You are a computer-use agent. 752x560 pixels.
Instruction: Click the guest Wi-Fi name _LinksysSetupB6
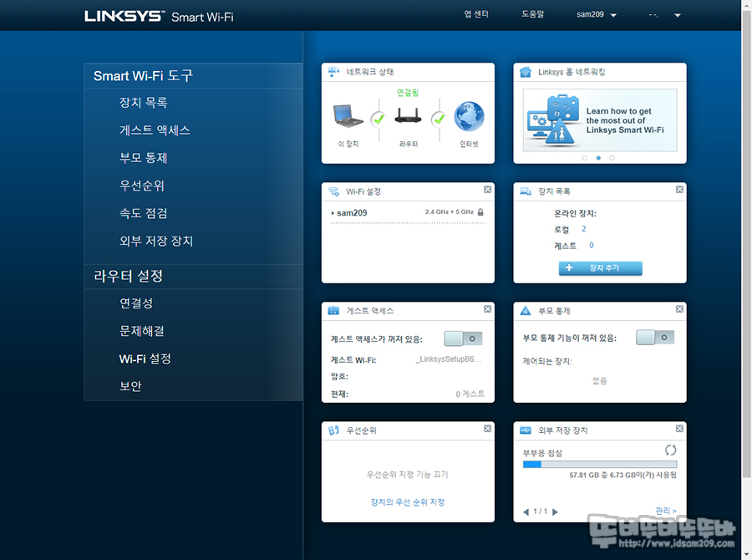[449, 359]
